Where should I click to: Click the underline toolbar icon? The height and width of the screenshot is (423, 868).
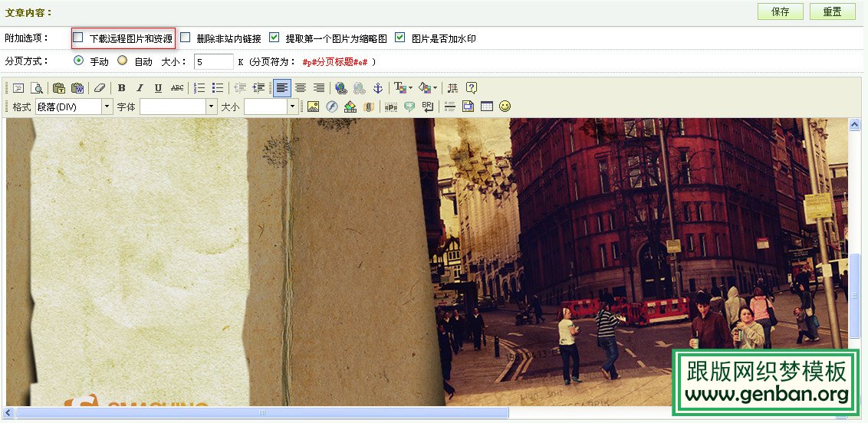158,88
